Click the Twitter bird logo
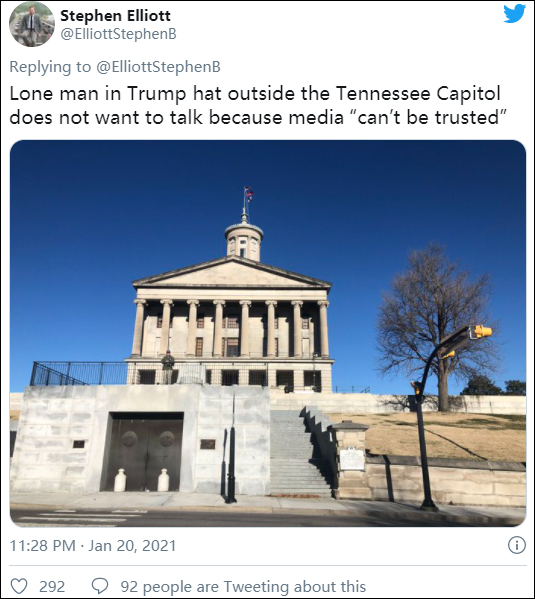 [514, 14]
